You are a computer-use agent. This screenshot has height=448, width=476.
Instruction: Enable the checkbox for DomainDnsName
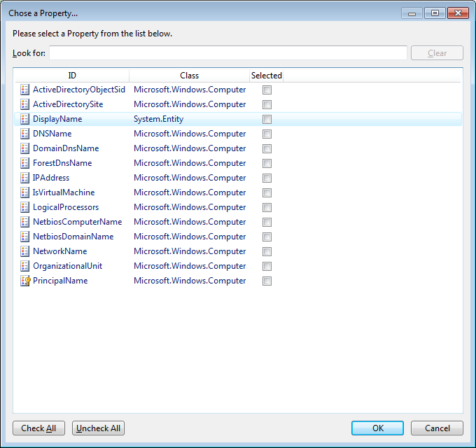267,148
